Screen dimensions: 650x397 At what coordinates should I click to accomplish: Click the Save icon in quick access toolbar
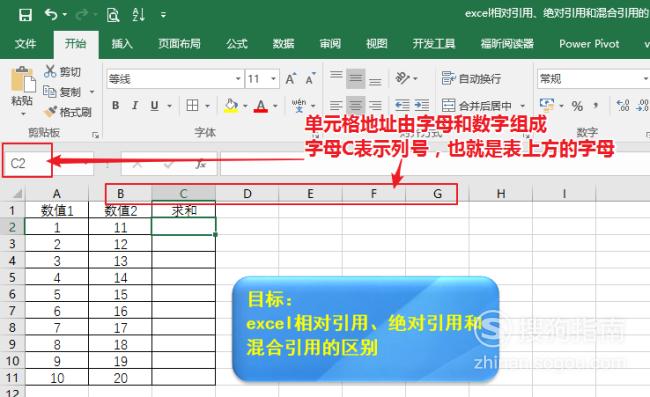[25, 15]
